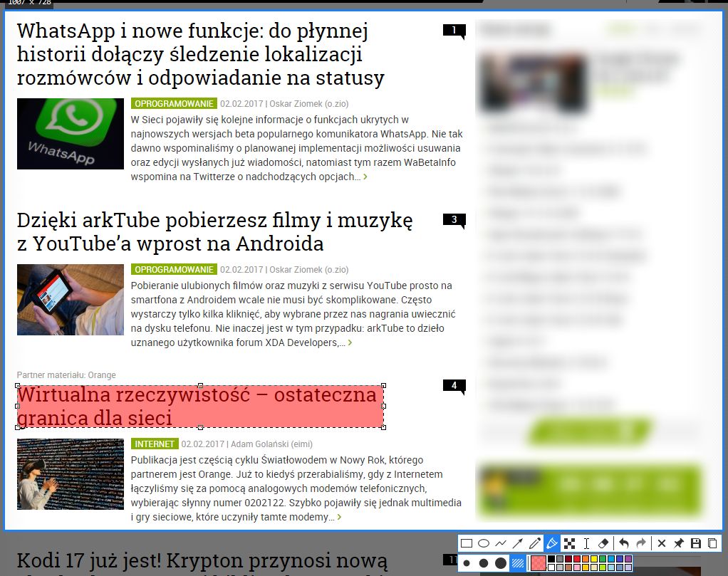Screen dimensions: 728x576
Task: Open the Kodi 17 Krypton article headline
Action: coord(202,560)
